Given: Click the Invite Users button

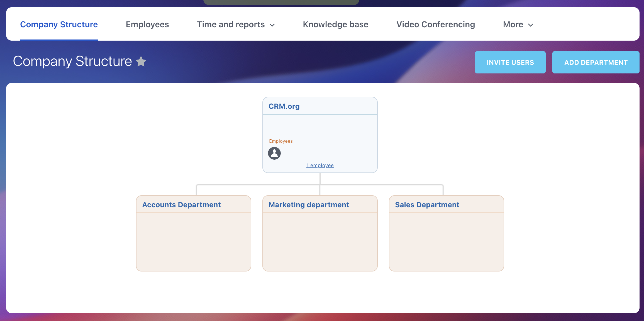Looking at the screenshot, I should [510, 62].
